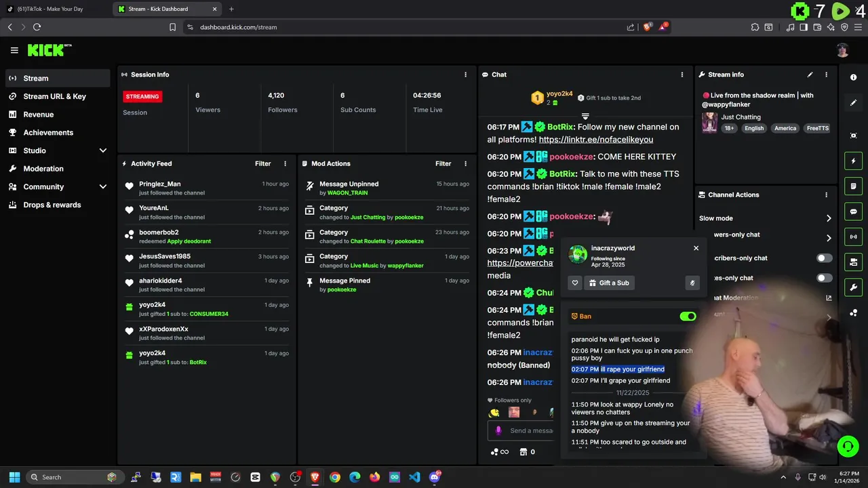Viewport: 868px width, 488px height.
Task: Click the capture frame icon in right sidebar
Action: (854, 136)
